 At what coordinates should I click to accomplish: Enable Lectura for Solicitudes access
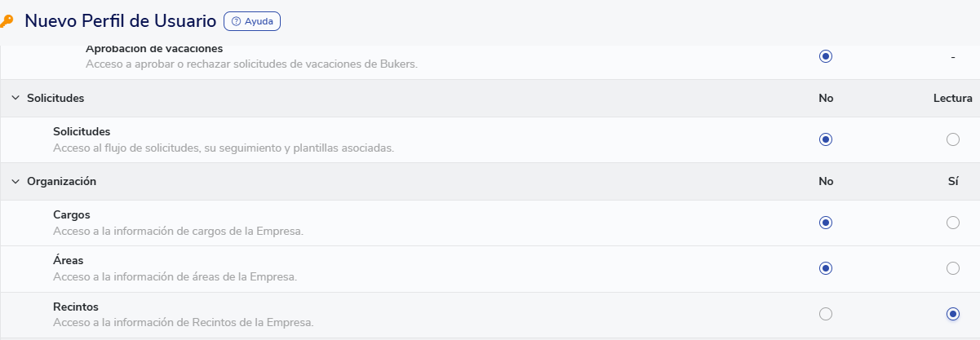click(952, 139)
